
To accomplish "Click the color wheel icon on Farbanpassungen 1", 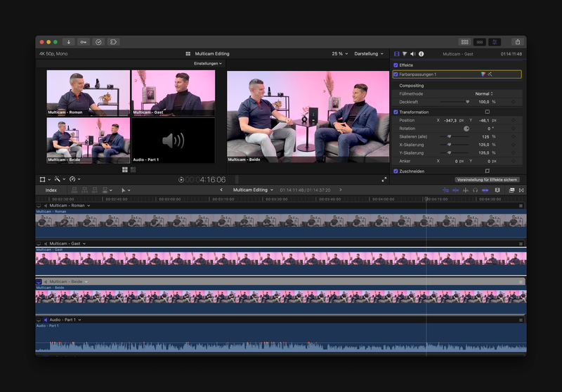I will pyautogui.click(x=483, y=74).
